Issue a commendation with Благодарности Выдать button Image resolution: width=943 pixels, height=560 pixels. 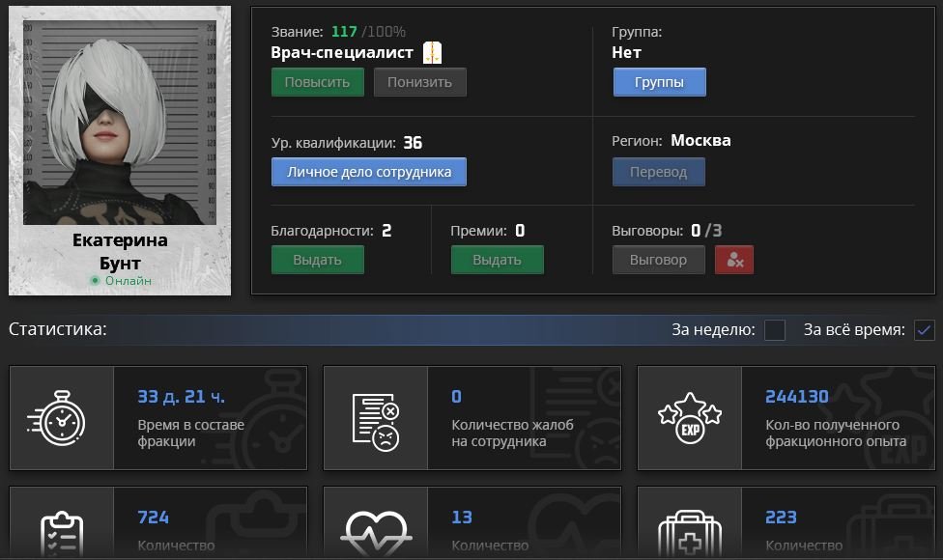click(318, 260)
